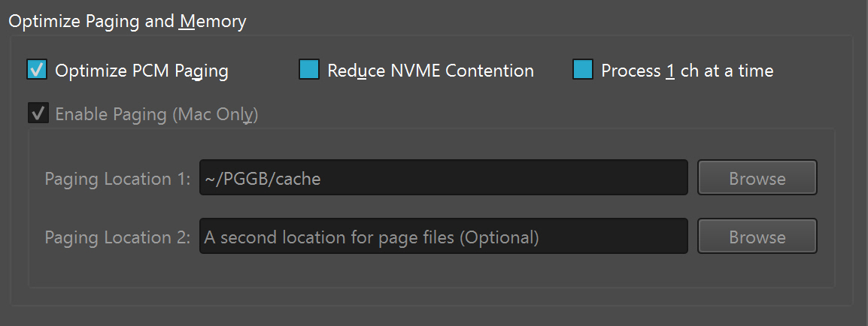Click the Enable Paging (Mac Only) label text
The height and width of the screenshot is (326, 868).
coord(156,114)
